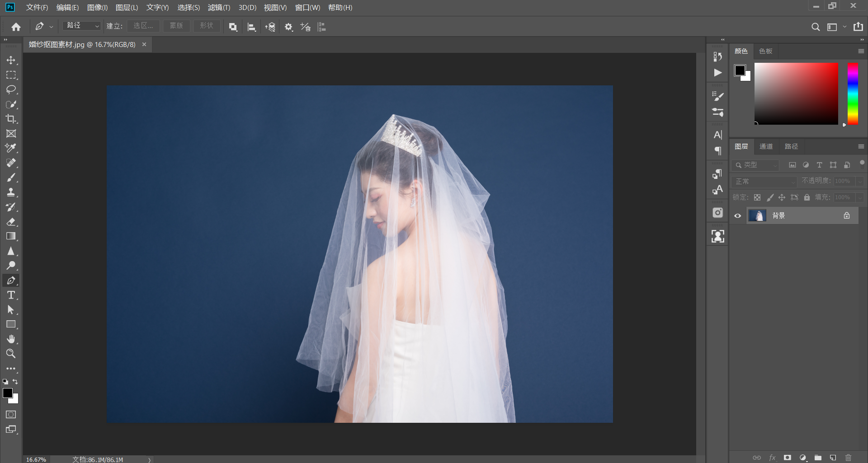868x463 pixels.
Task: Open the 滤镜(T) menu
Action: pos(219,8)
